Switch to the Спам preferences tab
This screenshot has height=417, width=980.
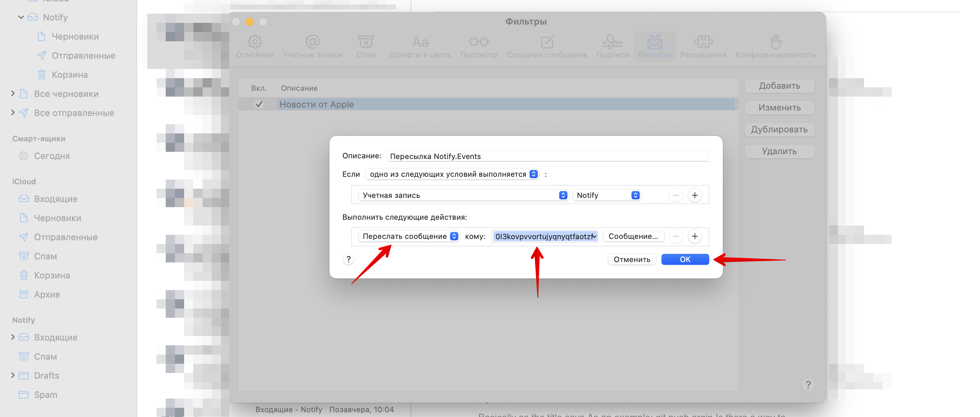pos(366,46)
